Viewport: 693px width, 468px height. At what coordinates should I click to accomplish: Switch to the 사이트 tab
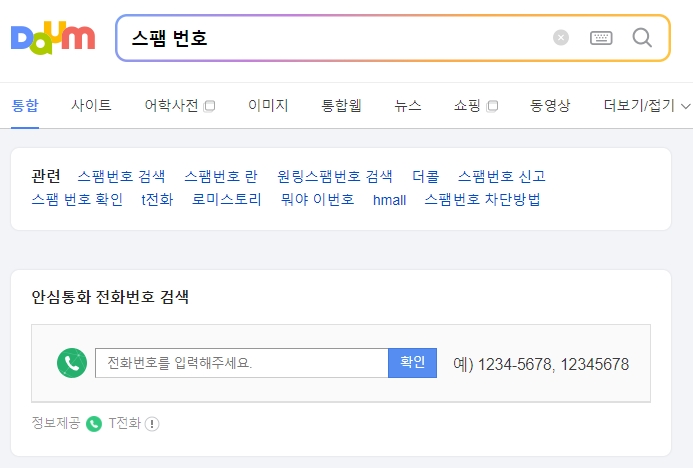[x=91, y=105]
